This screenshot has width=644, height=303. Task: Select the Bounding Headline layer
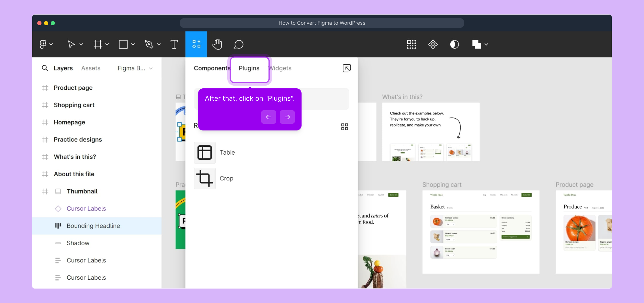tap(93, 226)
